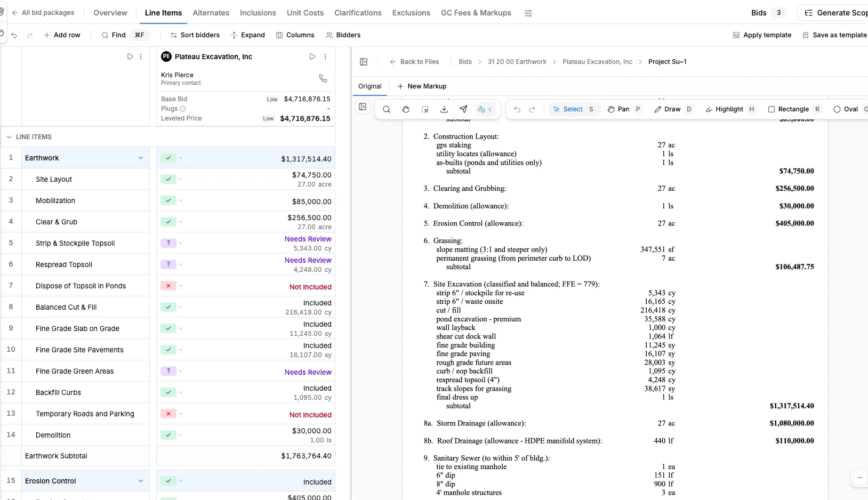
Task: Open 31 20 00 Earthwork breadcrumb
Action: 517,62
